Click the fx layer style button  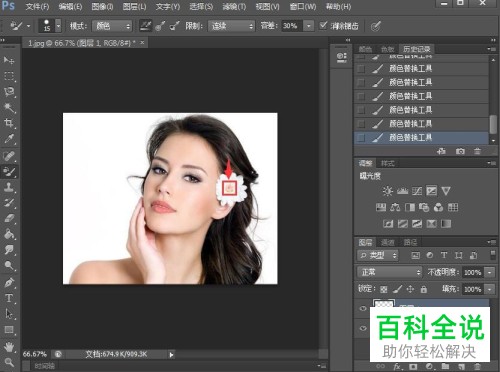[x=397, y=366]
